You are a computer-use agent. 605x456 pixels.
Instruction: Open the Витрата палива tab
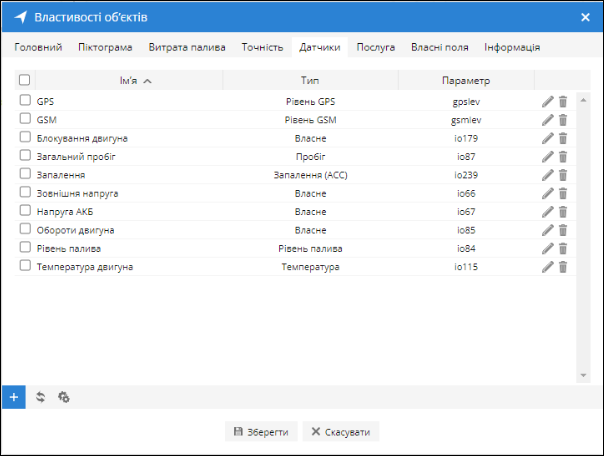tap(187, 47)
